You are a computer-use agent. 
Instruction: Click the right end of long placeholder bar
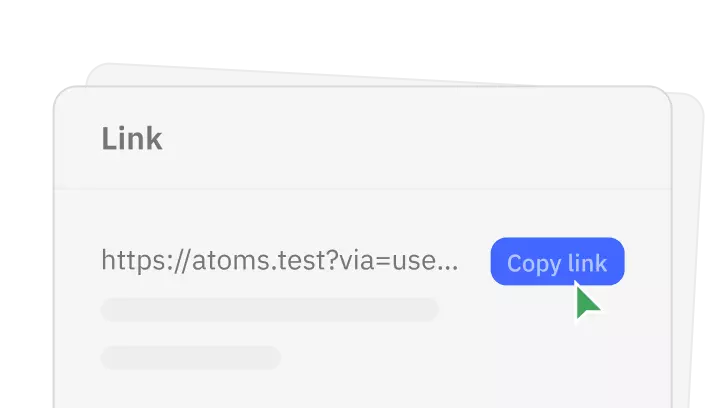coord(428,309)
